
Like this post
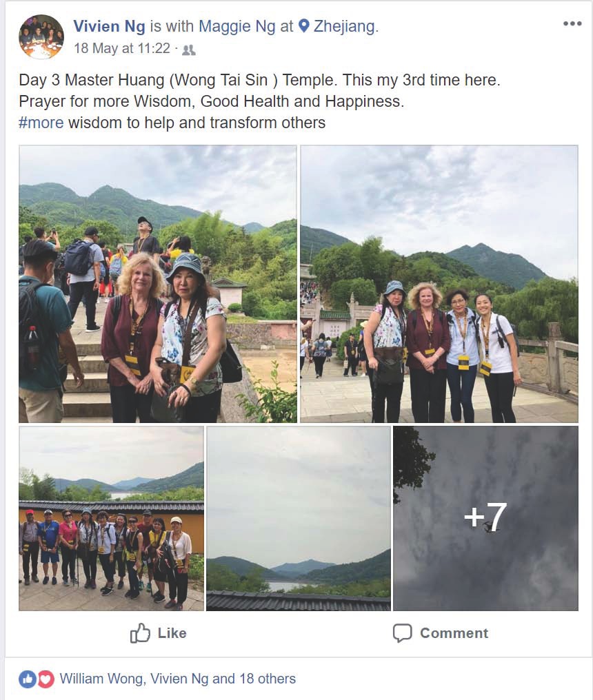click(x=158, y=633)
